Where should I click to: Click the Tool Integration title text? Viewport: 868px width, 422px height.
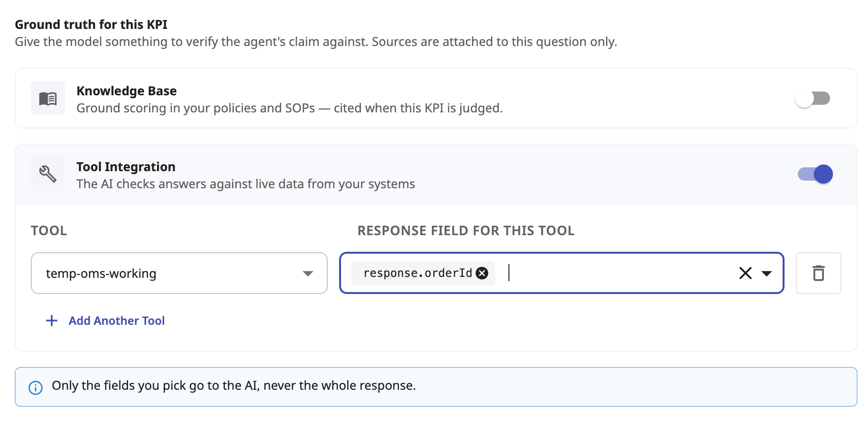point(126,166)
